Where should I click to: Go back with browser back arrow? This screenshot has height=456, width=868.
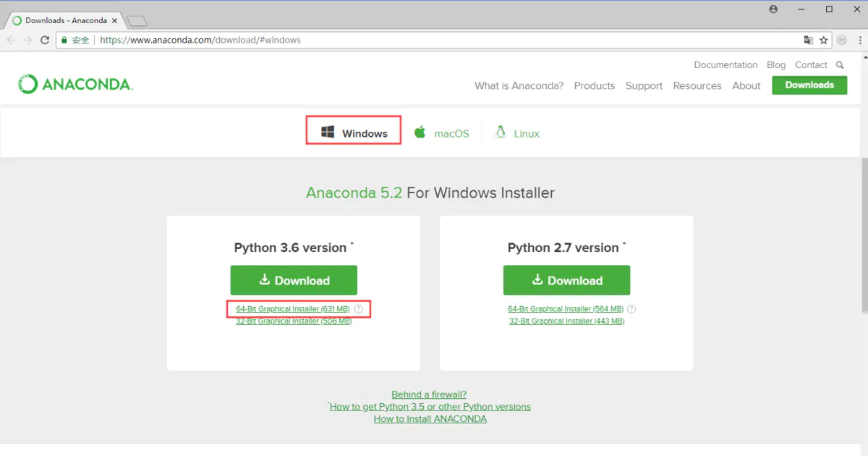click(x=12, y=40)
